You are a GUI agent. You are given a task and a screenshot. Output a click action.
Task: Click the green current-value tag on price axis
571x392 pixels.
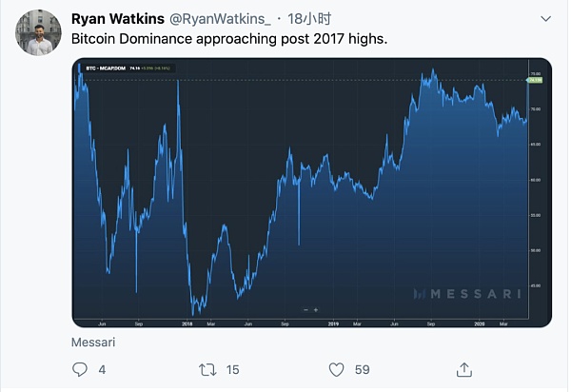(x=536, y=80)
